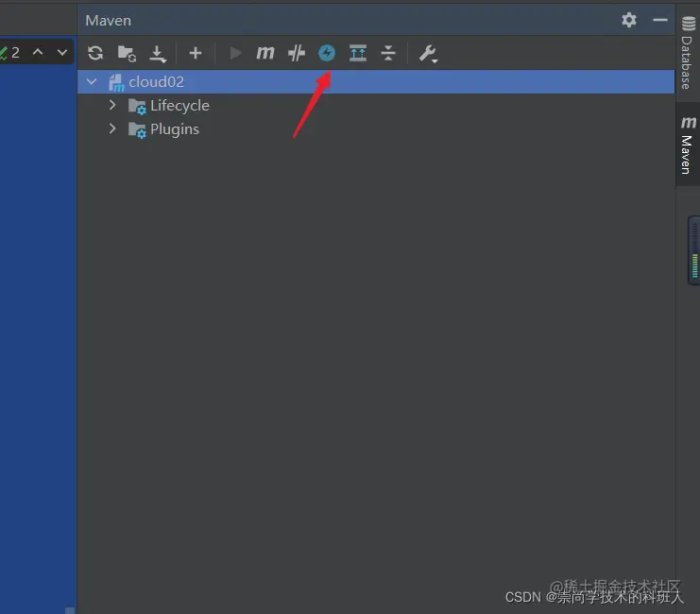Open Maven settings wrench dropdown

428,54
